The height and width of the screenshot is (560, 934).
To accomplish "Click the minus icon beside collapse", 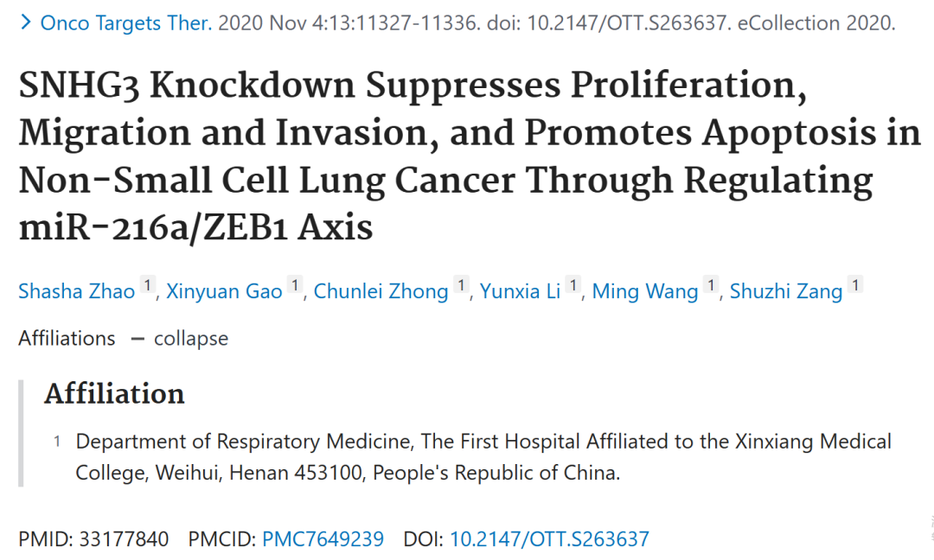I will [138, 340].
